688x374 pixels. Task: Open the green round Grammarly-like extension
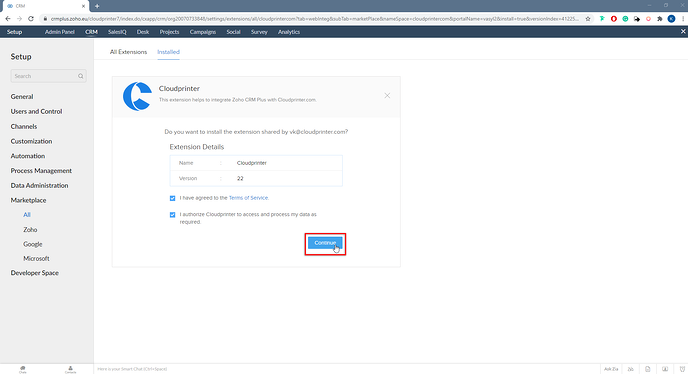[x=625, y=19]
